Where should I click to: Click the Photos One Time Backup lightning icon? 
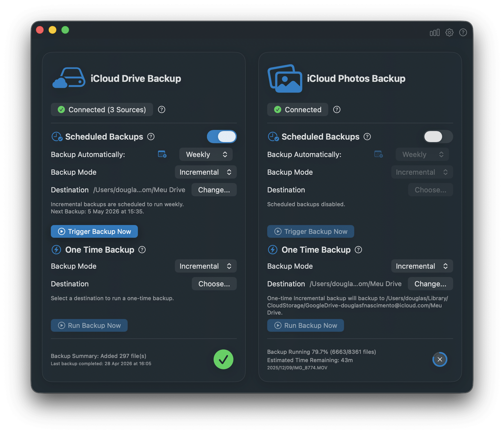pos(273,250)
